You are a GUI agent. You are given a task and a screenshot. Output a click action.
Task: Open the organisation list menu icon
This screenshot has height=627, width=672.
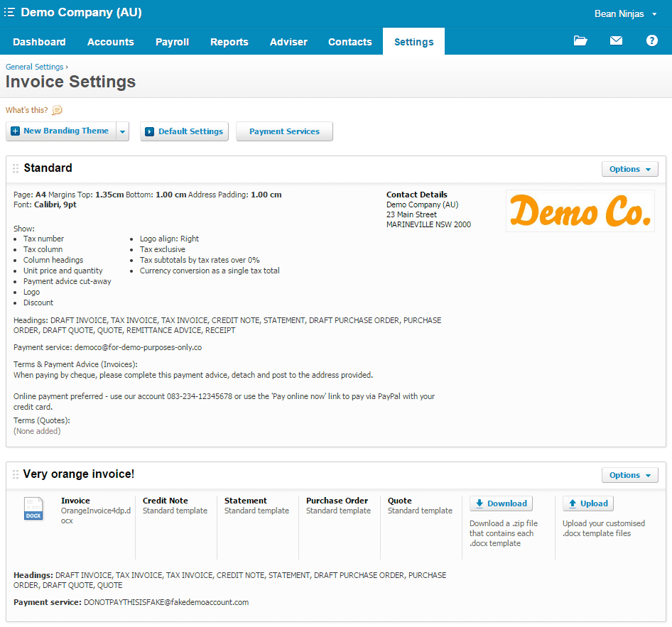[x=9, y=12]
